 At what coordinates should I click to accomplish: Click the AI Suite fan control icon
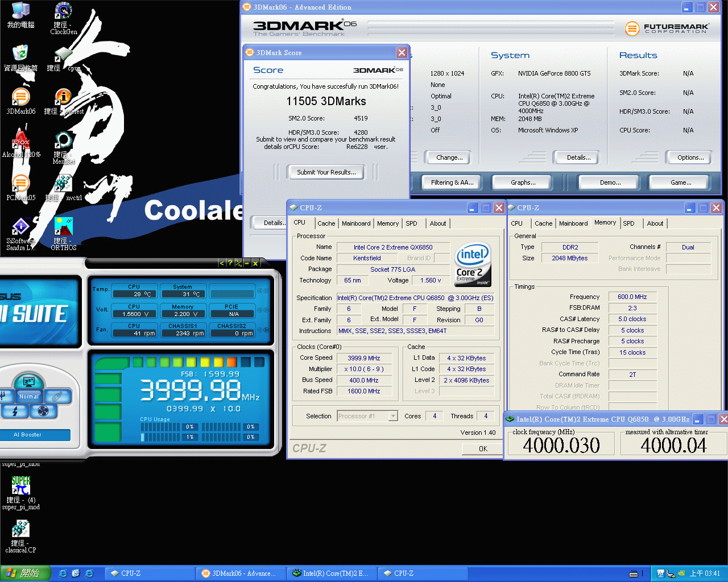pyautogui.click(x=43, y=410)
